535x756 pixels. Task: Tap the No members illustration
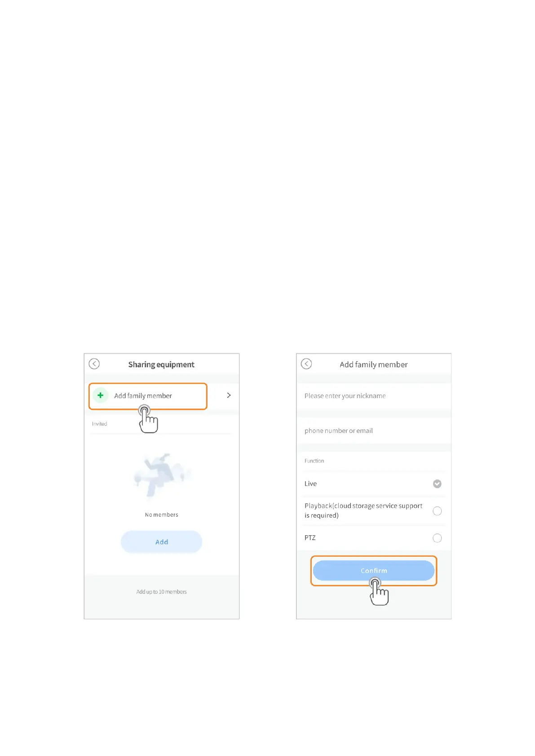[162, 475]
